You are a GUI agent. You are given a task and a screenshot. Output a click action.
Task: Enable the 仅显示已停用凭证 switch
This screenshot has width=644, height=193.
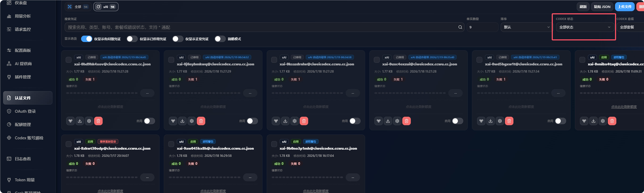132,39
